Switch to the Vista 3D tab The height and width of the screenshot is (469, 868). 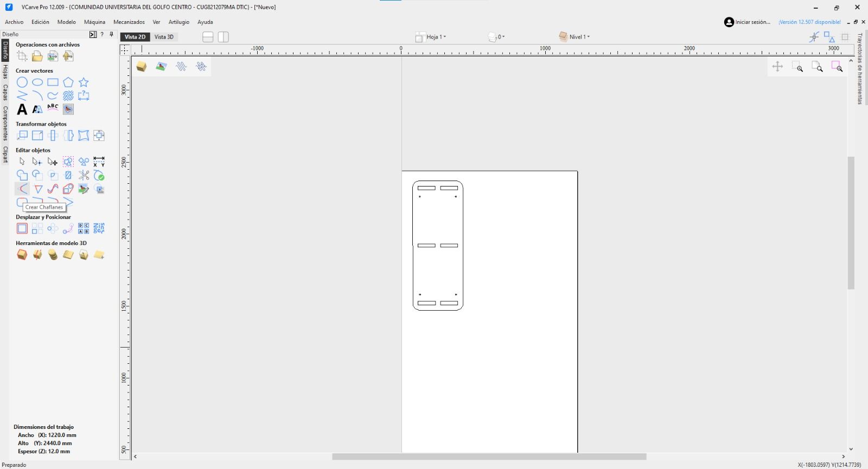(164, 37)
